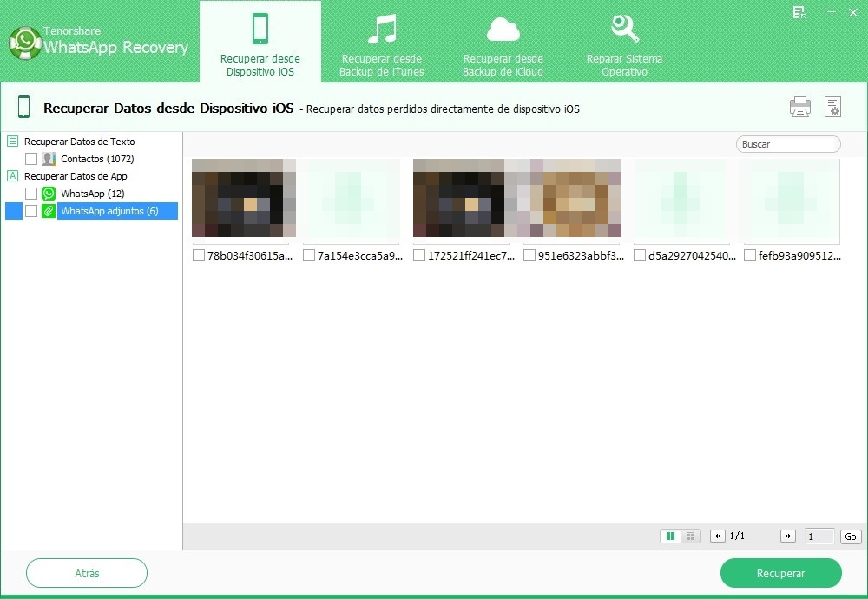This screenshot has height=599, width=868.
Task: Tick the WhatsApp adjuntos (6) checkbox
Action: (31, 211)
